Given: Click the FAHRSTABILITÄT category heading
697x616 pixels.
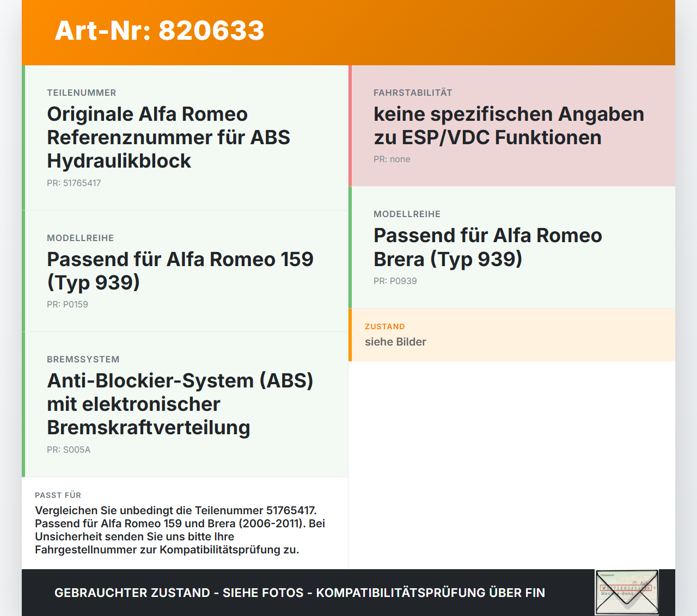Looking at the screenshot, I should (413, 93).
